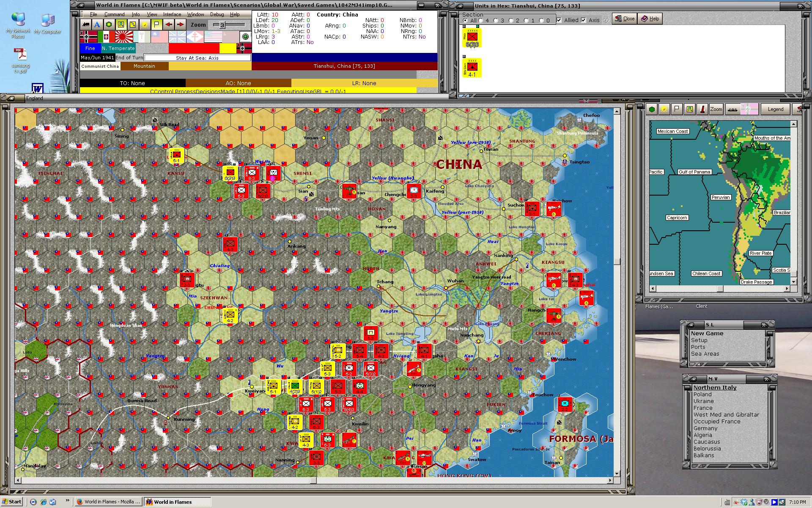Click the white flag icon in minimap toolbar
Image resolution: width=812 pixels, height=508 pixels.
pyautogui.click(x=677, y=109)
